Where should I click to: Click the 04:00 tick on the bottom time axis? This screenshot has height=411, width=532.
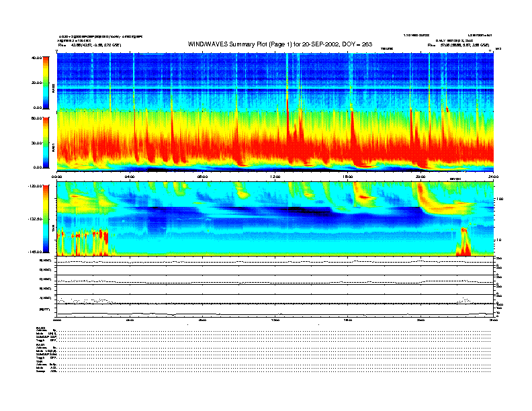(x=130, y=320)
